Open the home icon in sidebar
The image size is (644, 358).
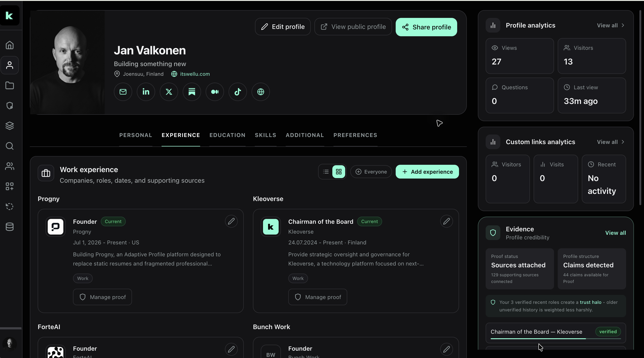9,45
